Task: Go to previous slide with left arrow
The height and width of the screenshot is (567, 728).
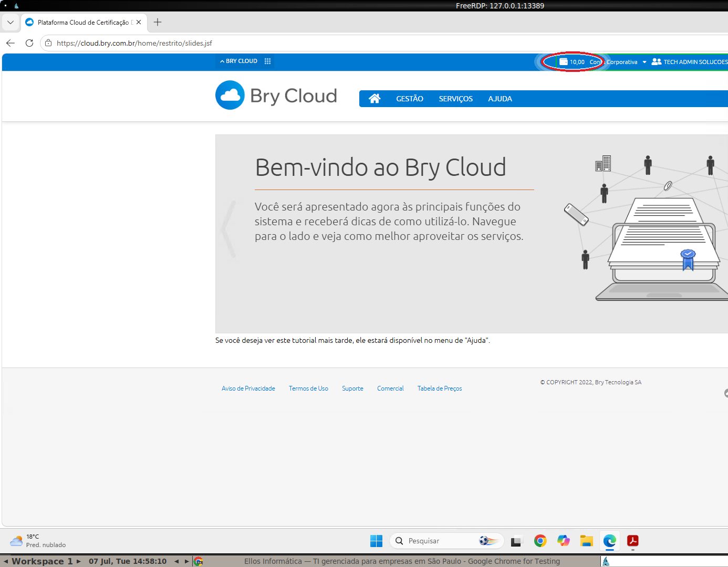Action: [x=228, y=229]
